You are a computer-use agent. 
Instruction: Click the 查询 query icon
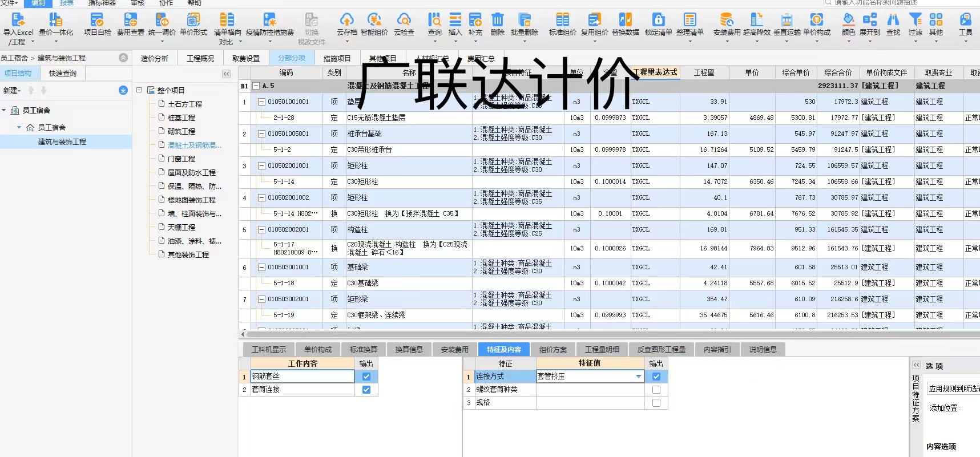click(434, 21)
